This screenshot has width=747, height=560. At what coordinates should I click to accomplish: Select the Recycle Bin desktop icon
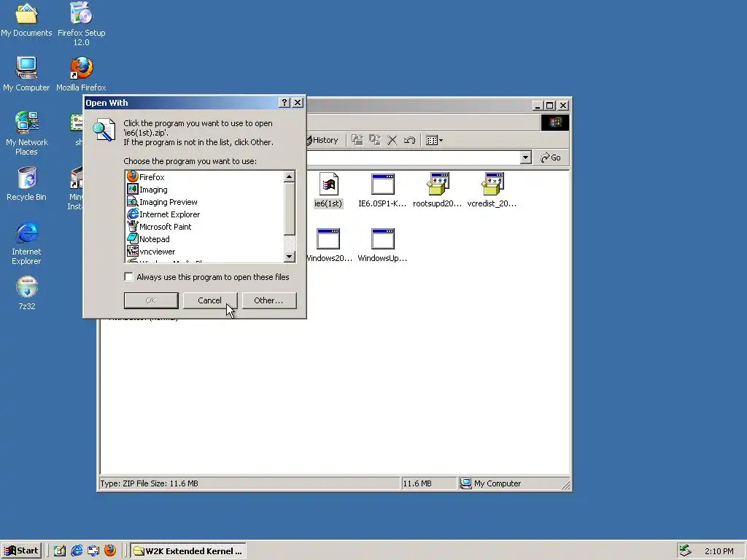(27, 183)
